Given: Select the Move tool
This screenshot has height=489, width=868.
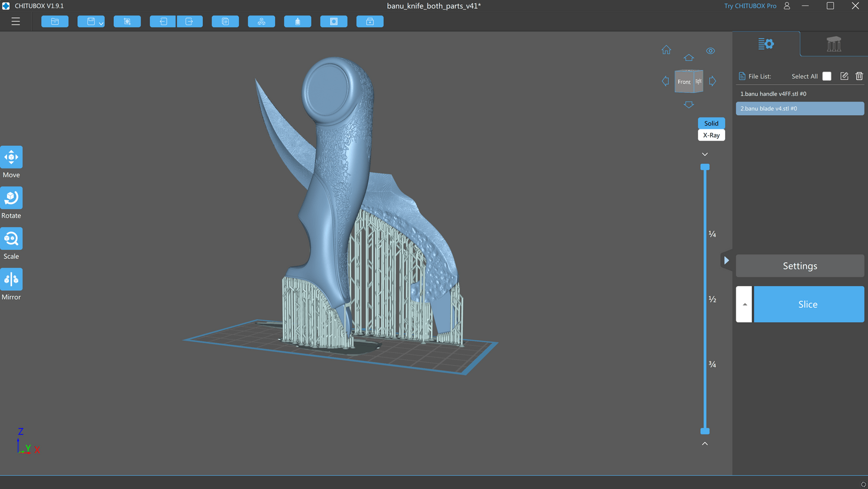Looking at the screenshot, I should pyautogui.click(x=11, y=157).
